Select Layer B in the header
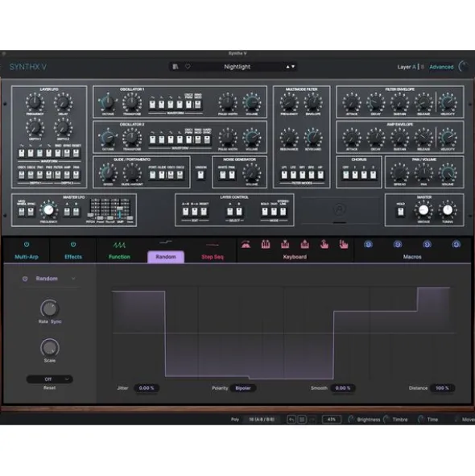The image size is (475, 476). pyautogui.click(x=423, y=67)
